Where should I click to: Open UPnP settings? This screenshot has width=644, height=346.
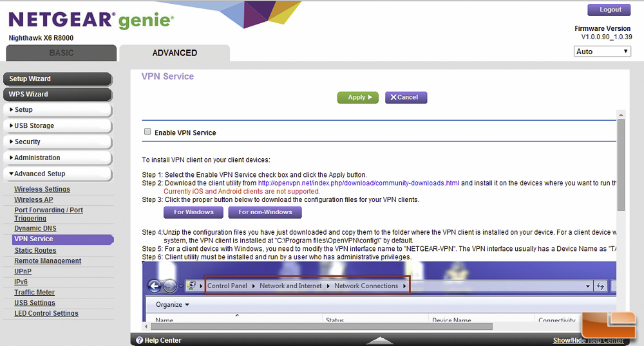click(23, 271)
